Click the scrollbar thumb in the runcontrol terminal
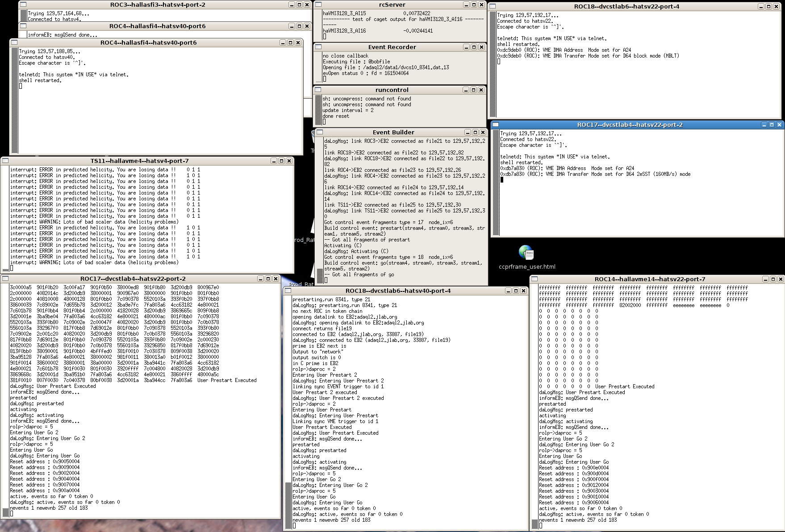785x532 pixels. [x=319, y=110]
